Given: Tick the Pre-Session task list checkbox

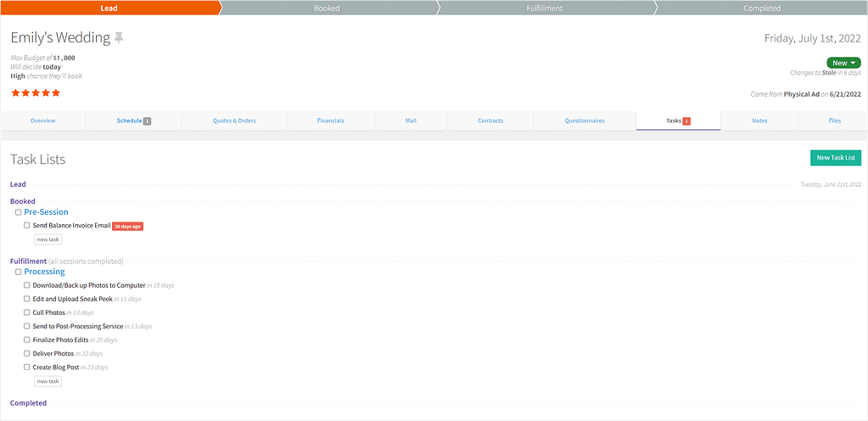Looking at the screenshot, I should 19,213.
